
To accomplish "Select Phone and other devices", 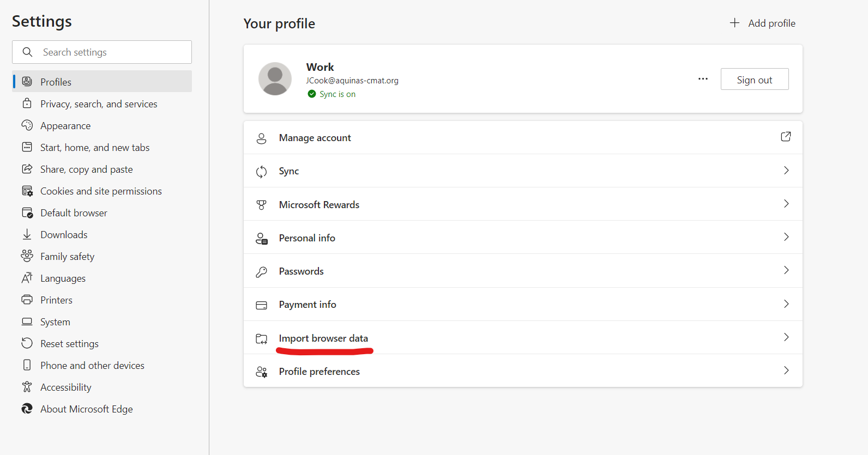I will 102,365.
